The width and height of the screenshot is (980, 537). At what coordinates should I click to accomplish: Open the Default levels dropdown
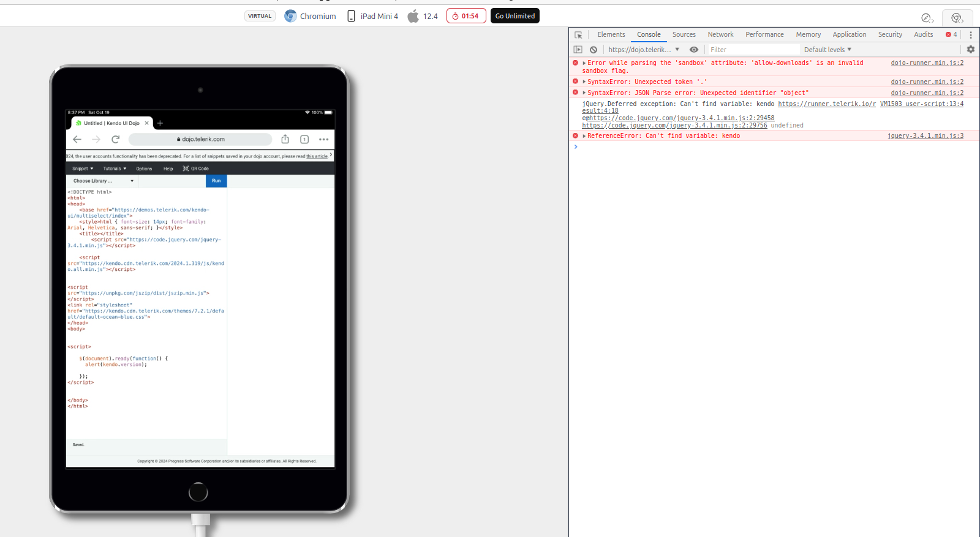(x=827, y=50)
